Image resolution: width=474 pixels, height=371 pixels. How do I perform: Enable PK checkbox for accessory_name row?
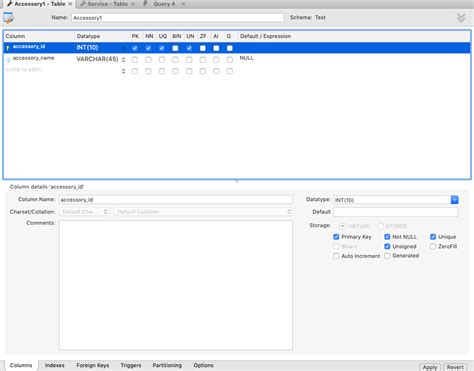(135, 60)
